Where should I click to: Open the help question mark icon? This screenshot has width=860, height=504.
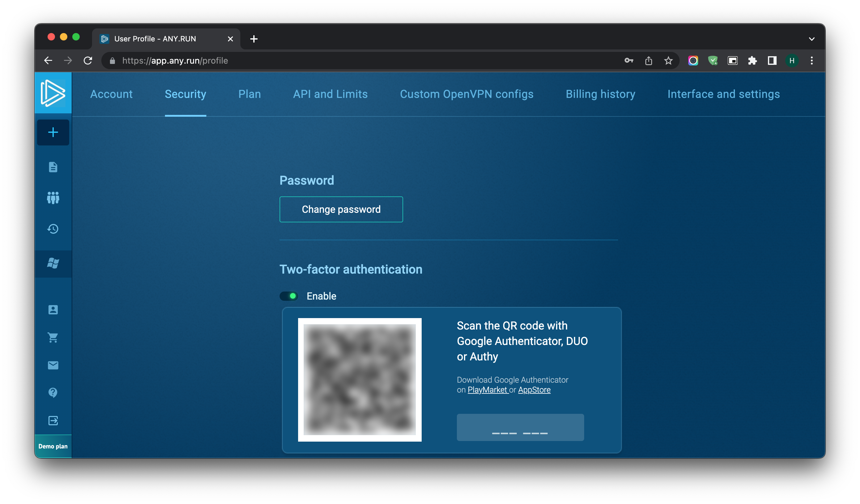coord(53,393)
